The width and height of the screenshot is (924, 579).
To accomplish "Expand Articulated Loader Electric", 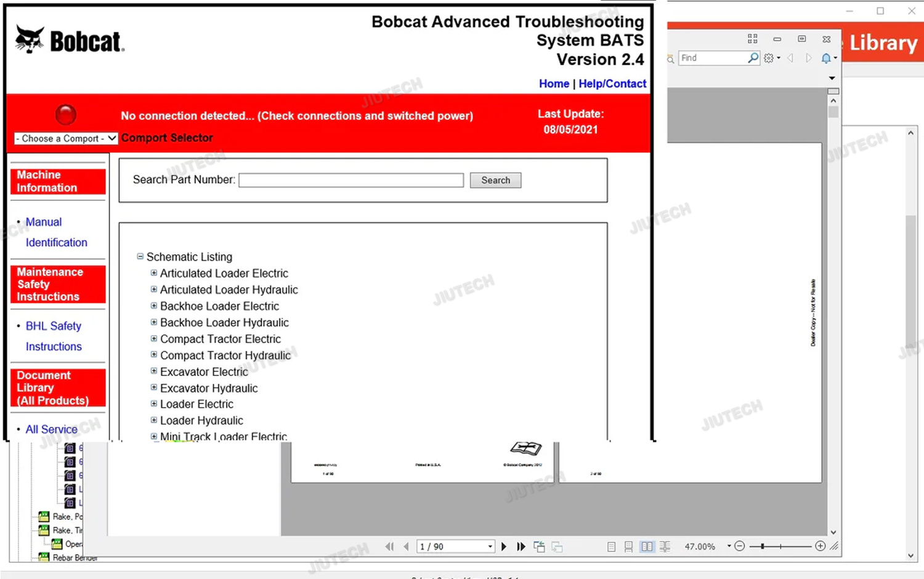I will [154, 273].
